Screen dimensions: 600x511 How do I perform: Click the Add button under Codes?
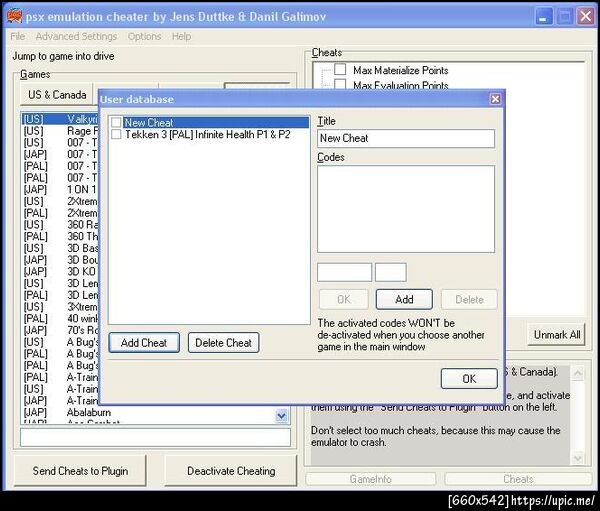click(x=404, y=299)
